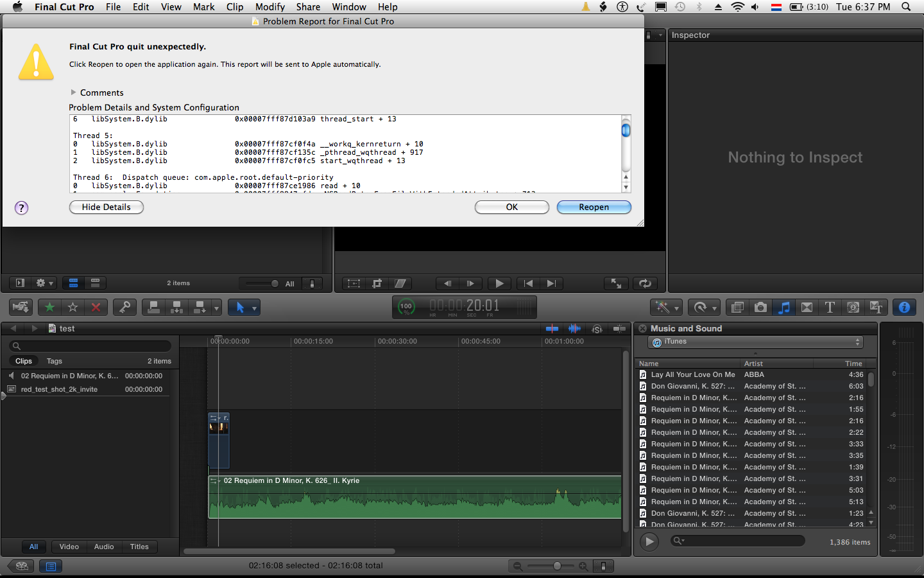Image resolution: width=924 pixels, height=578 pixels.
Task: Mark clip as Favorite with green star
Action: (49, 308)
